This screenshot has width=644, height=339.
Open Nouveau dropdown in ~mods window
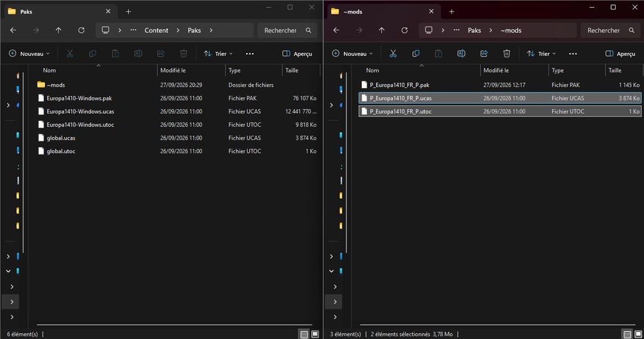point(352,53)
